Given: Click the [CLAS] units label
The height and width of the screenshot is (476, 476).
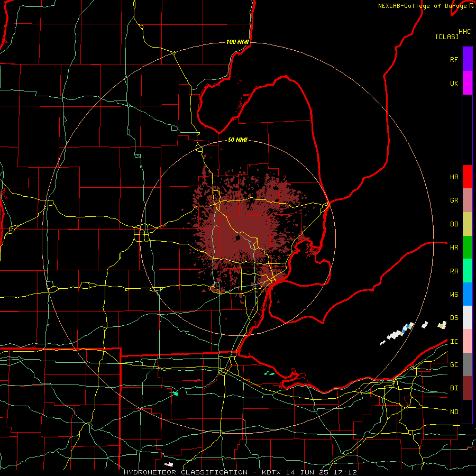Looking at the screenshot, I should coord(447,36).
